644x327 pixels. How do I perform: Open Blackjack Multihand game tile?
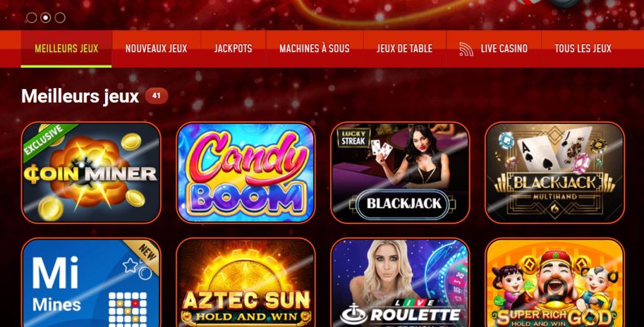pos(555,172)
